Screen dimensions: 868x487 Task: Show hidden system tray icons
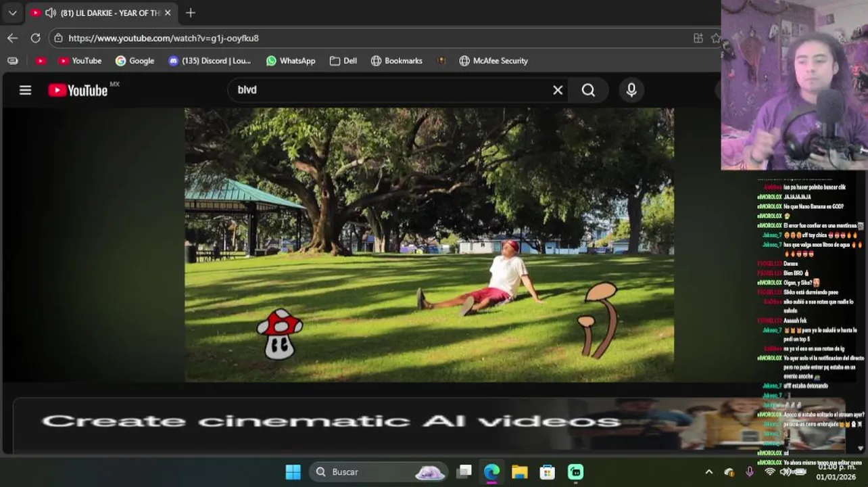point(708,472)
